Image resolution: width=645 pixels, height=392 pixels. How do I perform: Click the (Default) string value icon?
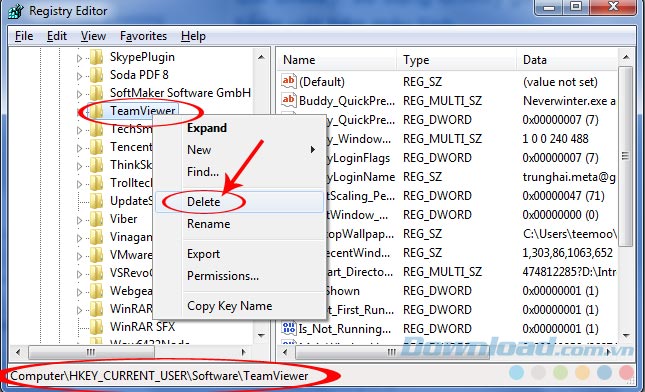coord(288,81)
